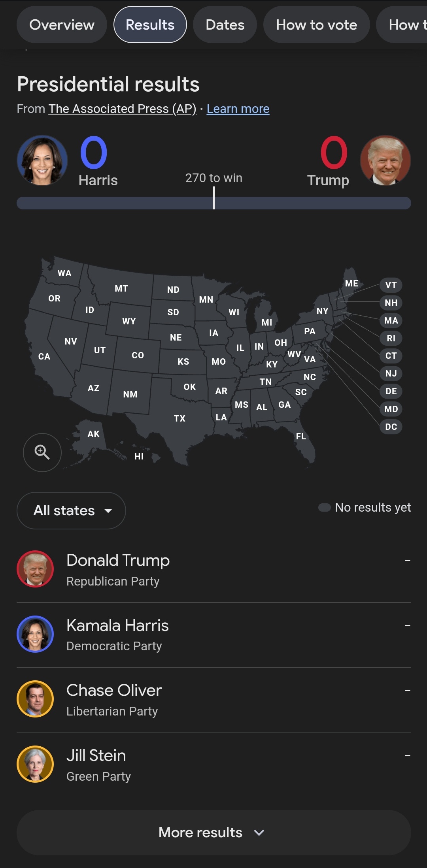
Task: Tap the NJ pill label
Action: click(391, 373)
